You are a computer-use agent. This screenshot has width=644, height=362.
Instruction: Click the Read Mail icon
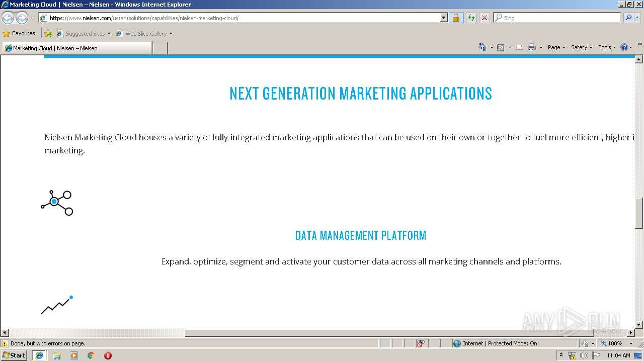click(520, 47)
